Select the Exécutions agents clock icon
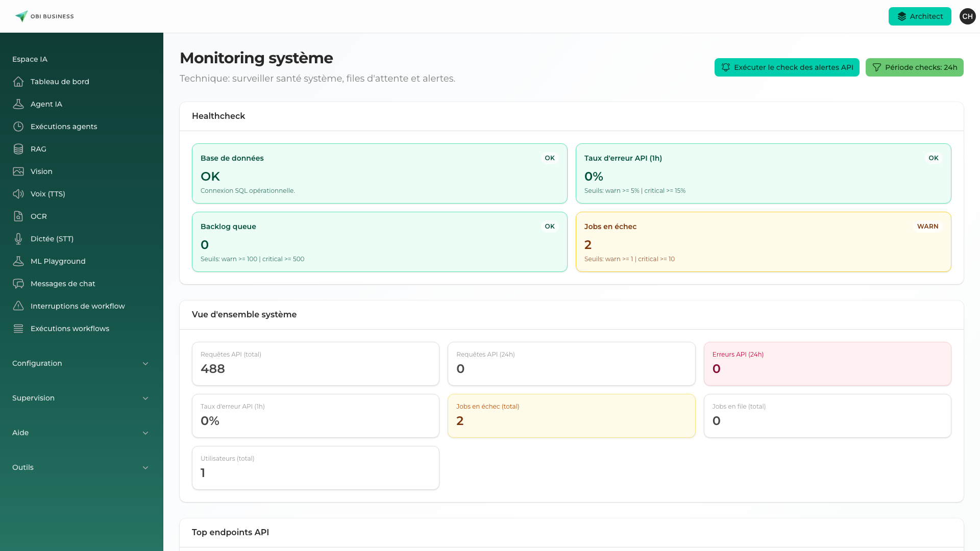980x551 pixels. tap(18, 126)
